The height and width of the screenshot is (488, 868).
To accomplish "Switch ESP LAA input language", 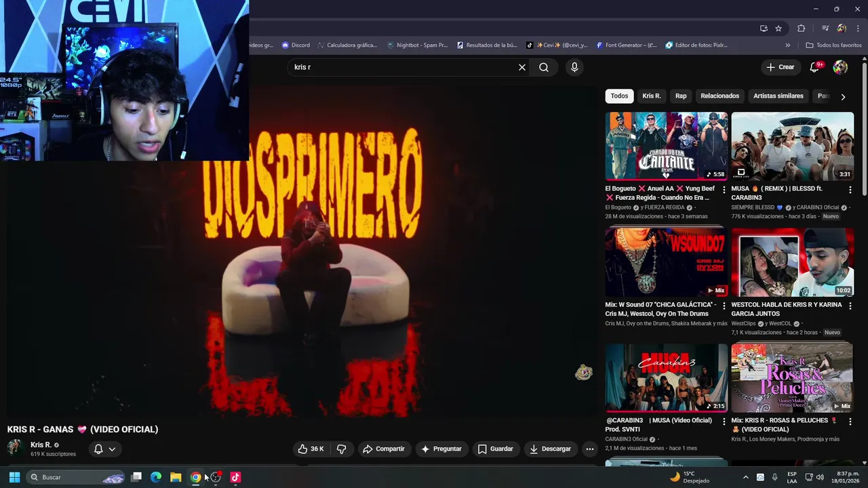I will coord(792,477).
